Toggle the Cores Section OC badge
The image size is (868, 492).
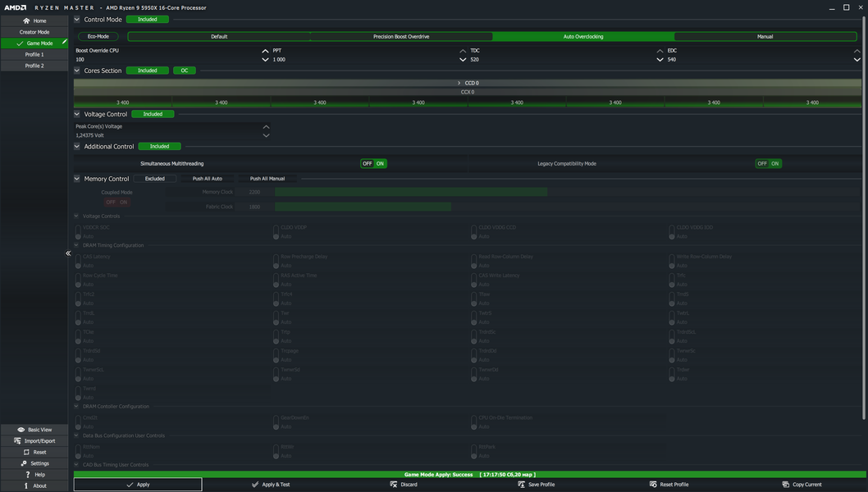185,71
